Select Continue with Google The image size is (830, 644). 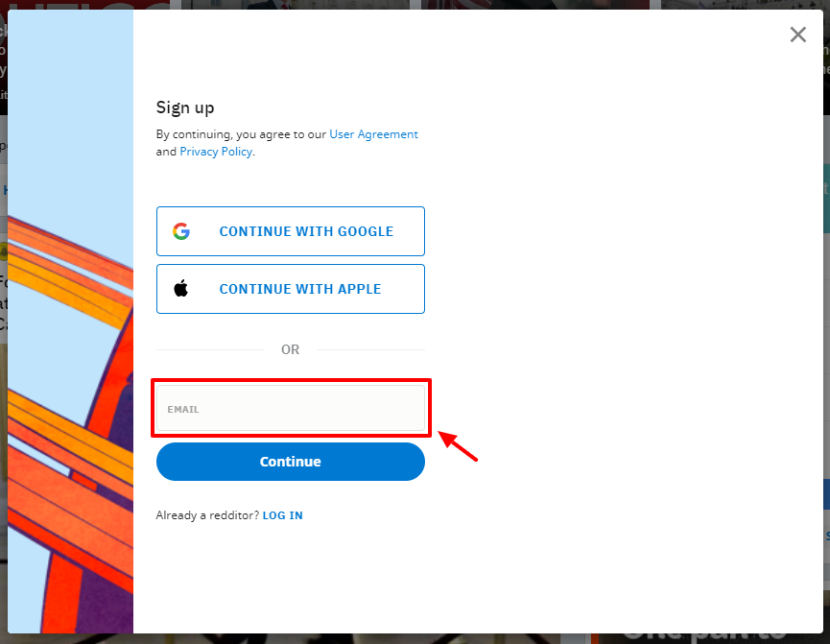coord(291,231)
